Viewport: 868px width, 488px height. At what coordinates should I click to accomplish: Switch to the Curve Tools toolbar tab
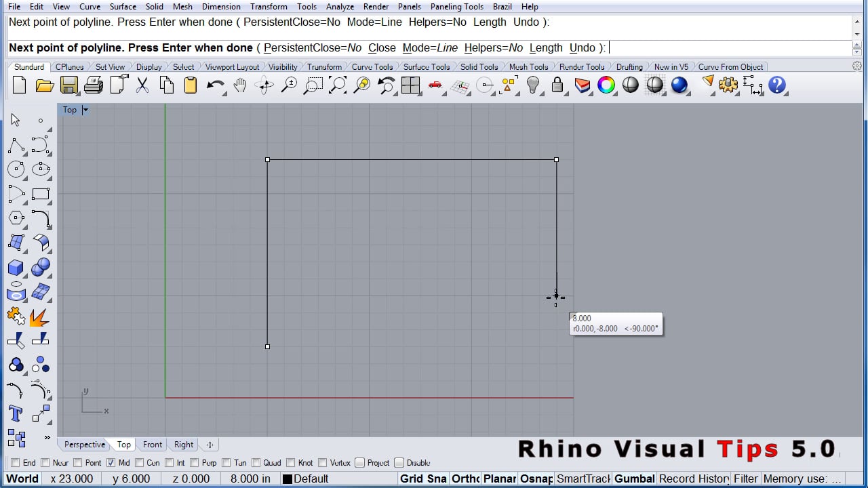pos(372,67)
